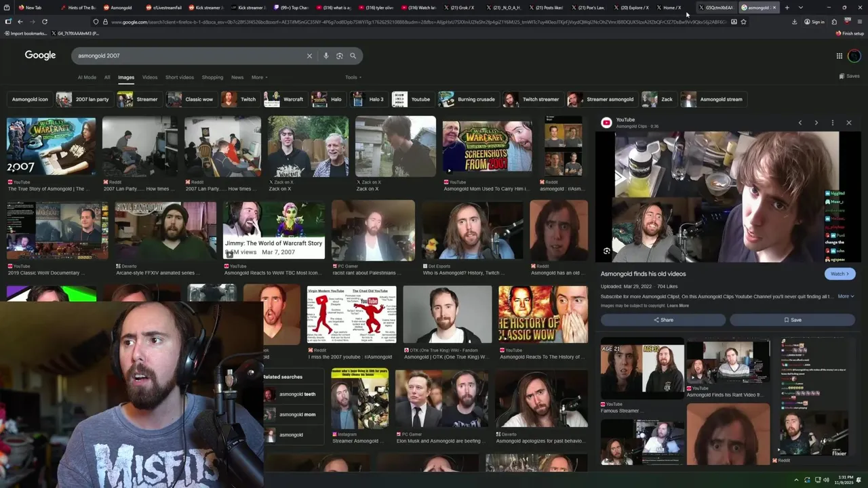Open Saves collection link
Screen dimensions: 868x488
point(849,77)
